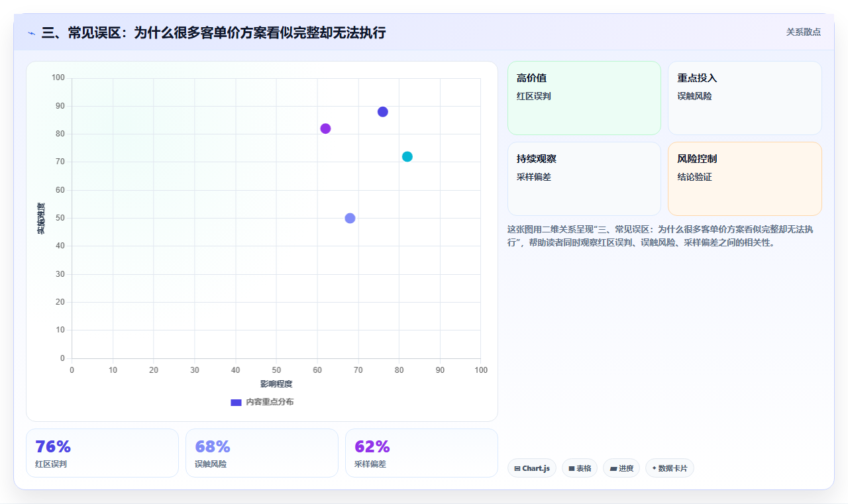Click the 实施难度 y-axis title

(41, 219)
